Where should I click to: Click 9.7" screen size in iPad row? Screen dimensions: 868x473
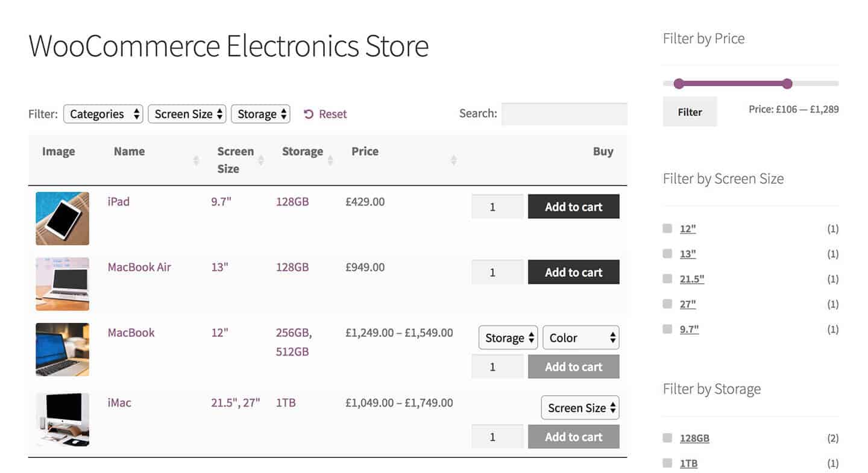point(221,201)
